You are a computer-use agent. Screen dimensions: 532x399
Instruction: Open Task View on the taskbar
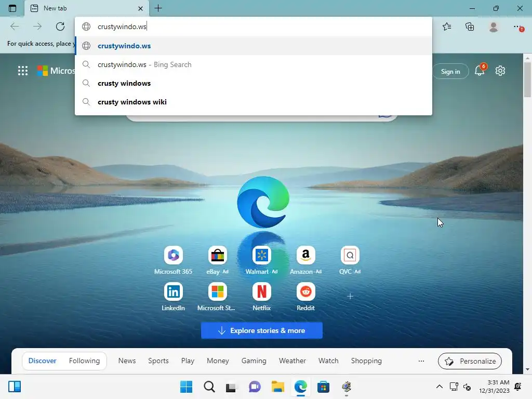pos(231,387)
